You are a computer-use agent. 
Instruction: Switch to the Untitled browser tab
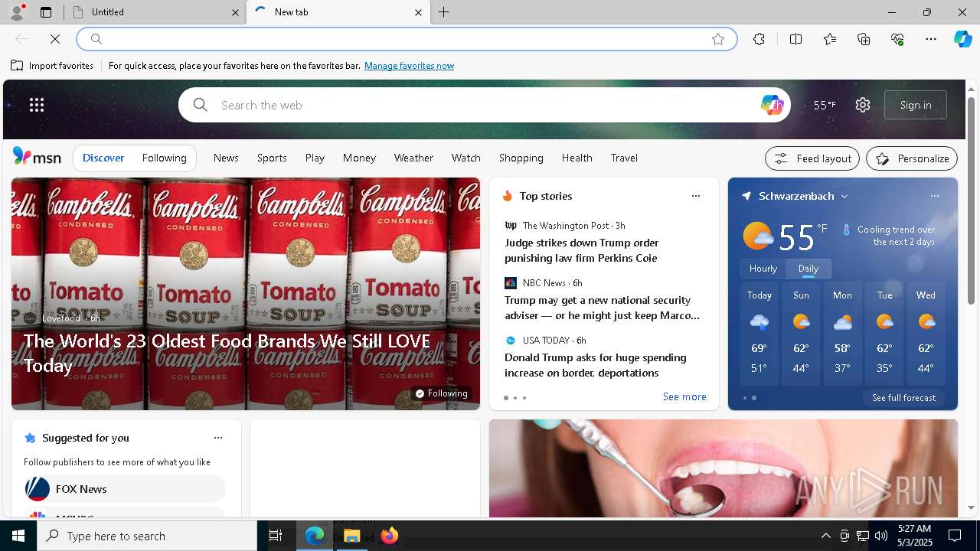(x=153, y=12)
